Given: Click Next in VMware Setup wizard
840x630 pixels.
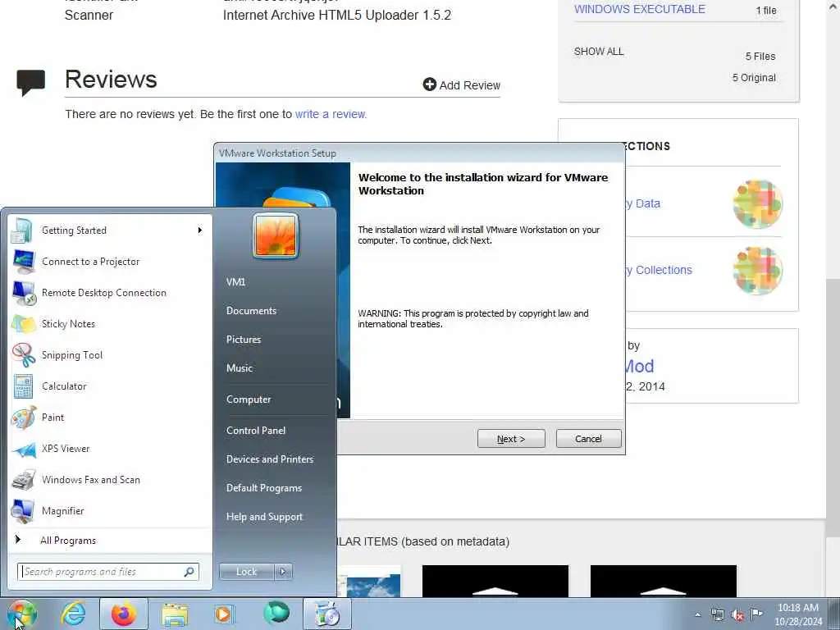Looking at the screenshot, I should coord(511,439).
